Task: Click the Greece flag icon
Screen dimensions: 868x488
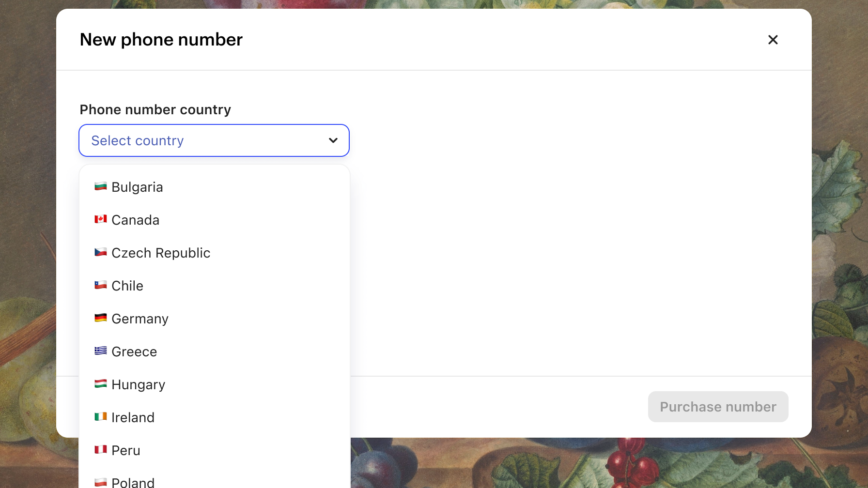Action: pyautogui.click(x=100, y=351)
